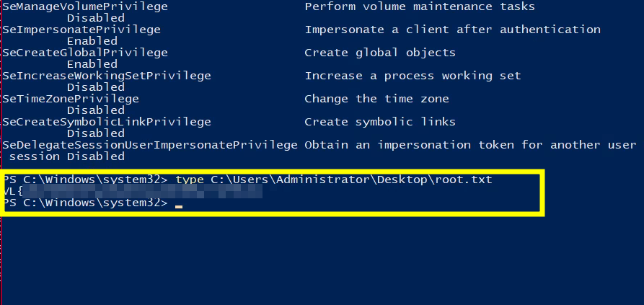Click the SeCreateSymbolicLinkPrivilege entry

(x=107, y=122)
